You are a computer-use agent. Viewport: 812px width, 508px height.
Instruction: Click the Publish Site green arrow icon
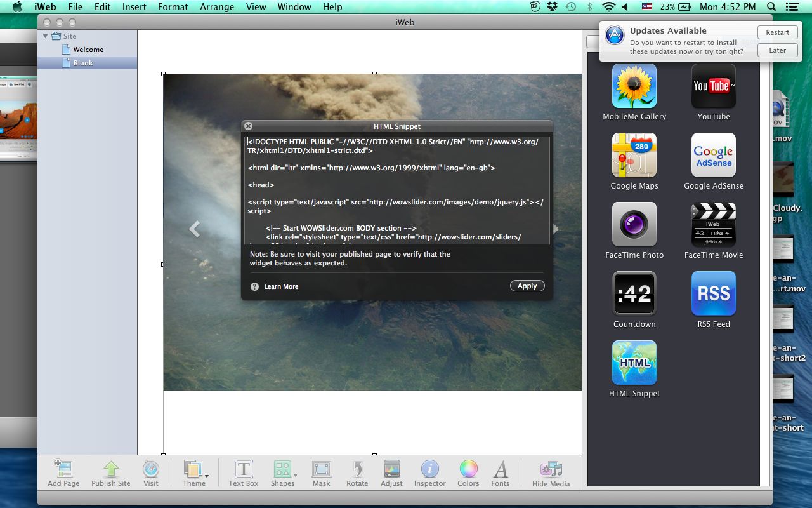(111, 469)
